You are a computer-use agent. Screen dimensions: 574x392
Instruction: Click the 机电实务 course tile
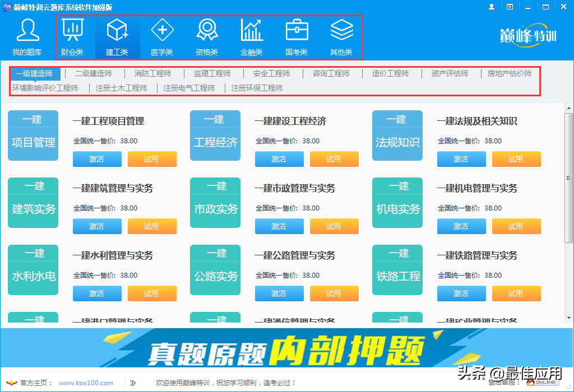tap(397, 203)
